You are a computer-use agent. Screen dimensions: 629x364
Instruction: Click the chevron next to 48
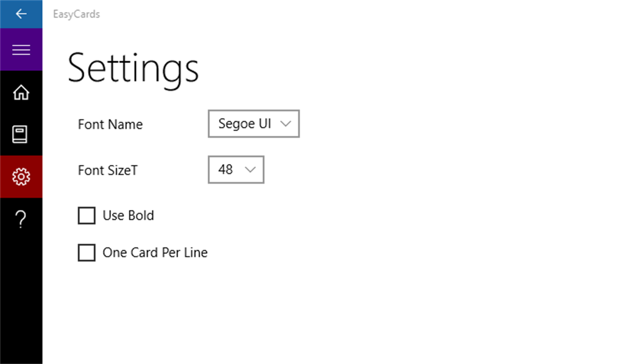click(250, 170)
